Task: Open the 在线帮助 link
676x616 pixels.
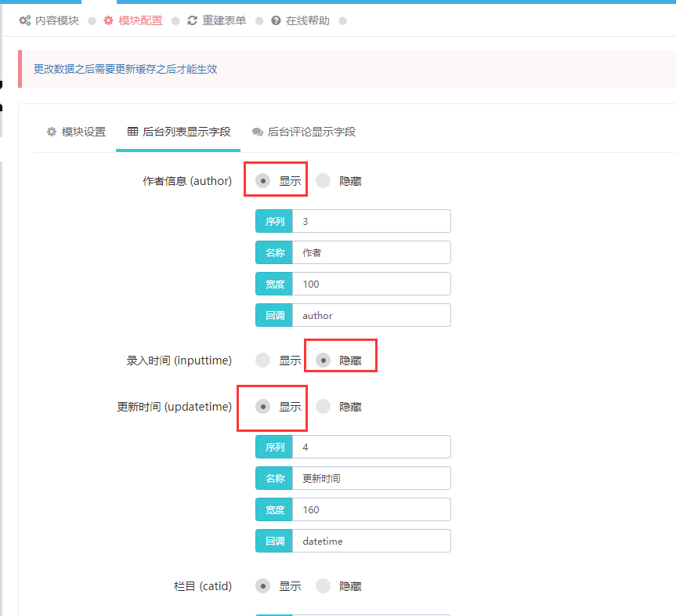Action: 308,21
